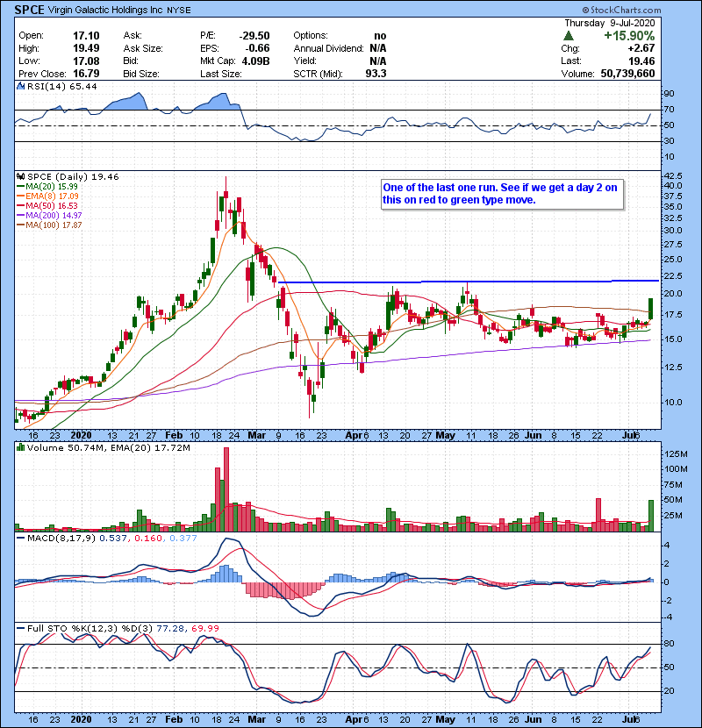Select the MA(100) 17.87 legend entry
The image size is (702, 728).
pos(49,225)
